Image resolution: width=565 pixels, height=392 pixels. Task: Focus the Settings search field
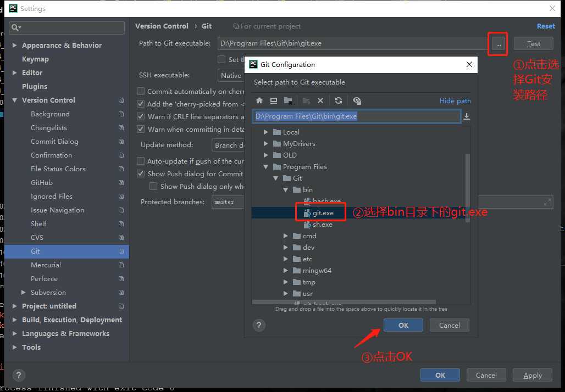click(67, 27)
